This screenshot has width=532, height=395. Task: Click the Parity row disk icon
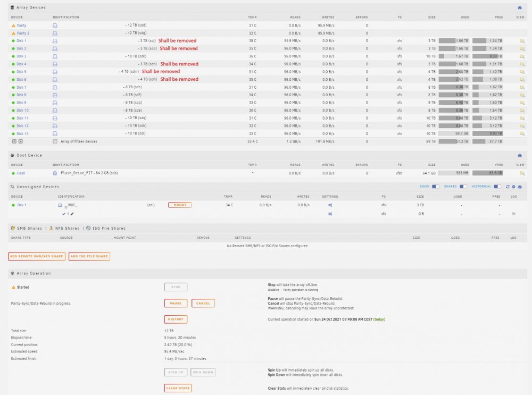pos(55,26)
